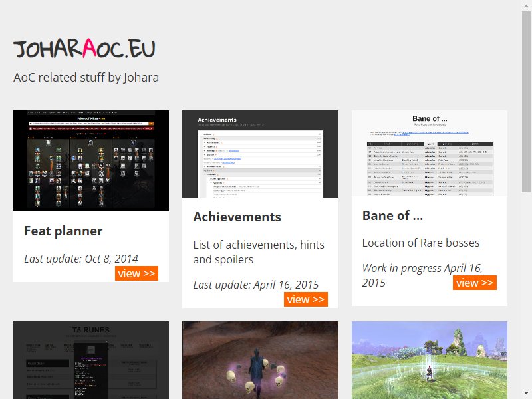
Task: Click the scrollbar up arrow
Action: point(526,5)
